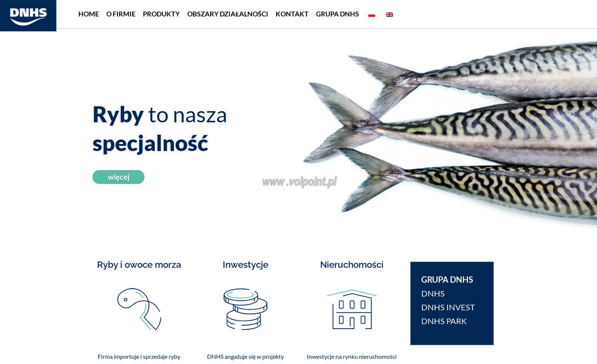597x364 pixels.
Task: Select DNHS PARK in group box
Action: point(444,321)
